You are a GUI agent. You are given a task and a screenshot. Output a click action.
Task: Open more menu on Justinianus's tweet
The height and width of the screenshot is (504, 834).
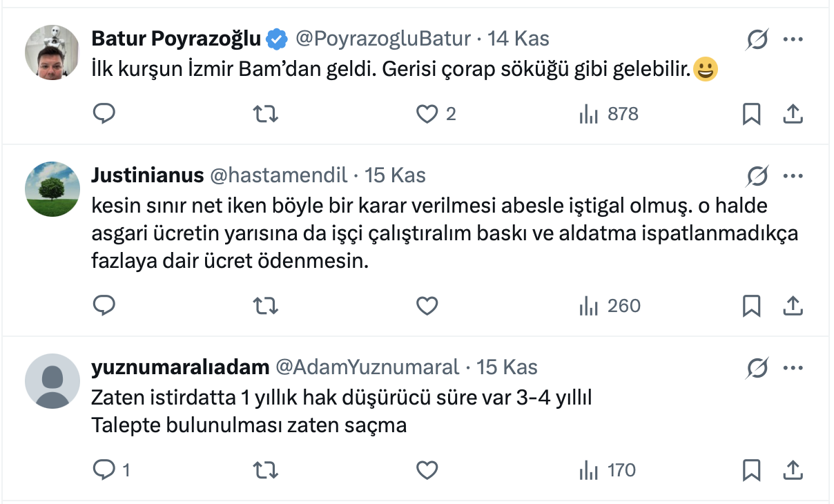[x=793, y=176]
